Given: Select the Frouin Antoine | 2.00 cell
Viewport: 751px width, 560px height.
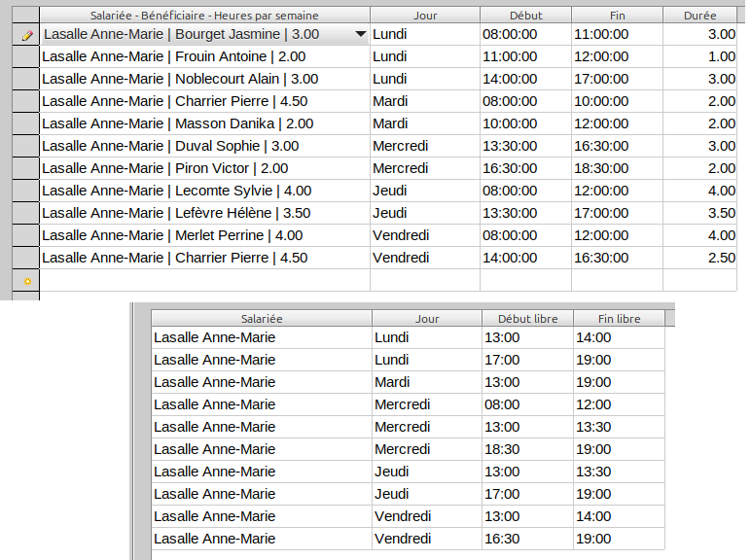Looking at the screenshot, I should click(x=205, y=56).
